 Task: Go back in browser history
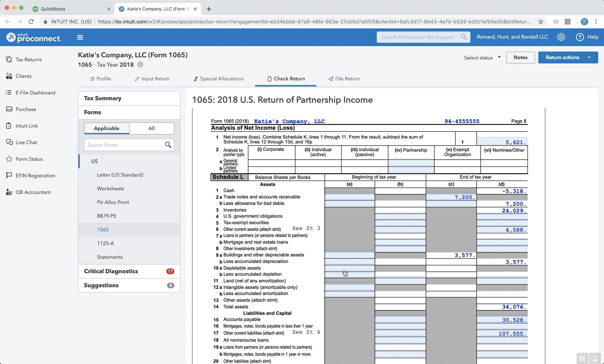pyautogui.click(x=8, y=22)
